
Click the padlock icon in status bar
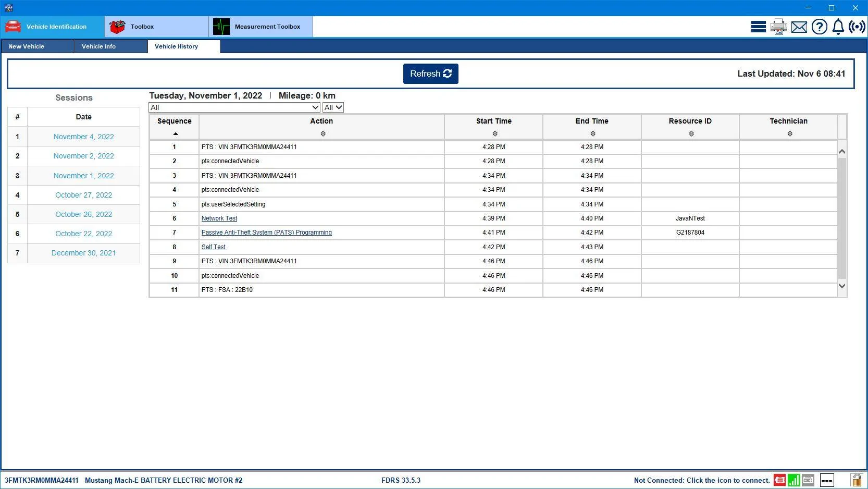(x=856, y=480)
